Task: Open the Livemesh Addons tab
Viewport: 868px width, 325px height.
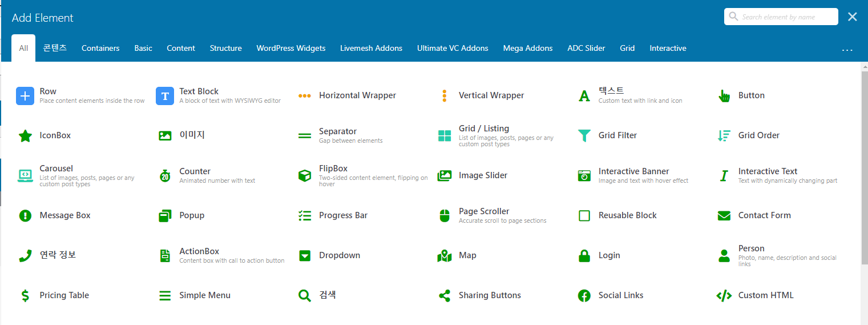Action: tap(372, 48)
